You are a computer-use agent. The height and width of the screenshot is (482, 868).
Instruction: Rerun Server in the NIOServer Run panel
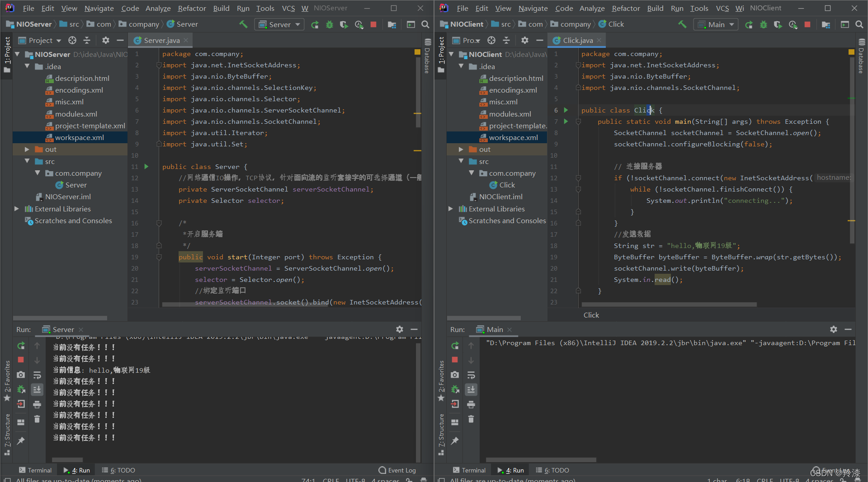(21, 346)
